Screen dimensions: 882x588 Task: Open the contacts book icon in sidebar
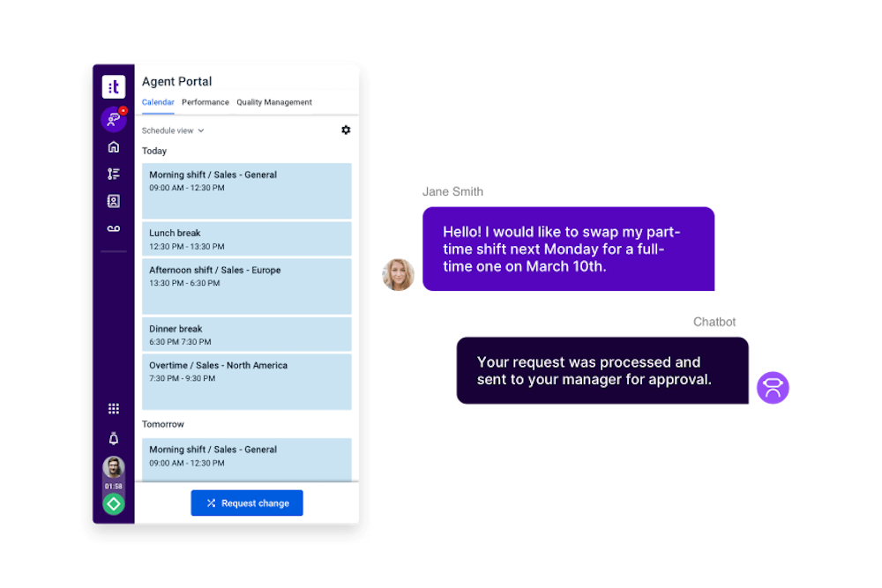click(114, 201)
